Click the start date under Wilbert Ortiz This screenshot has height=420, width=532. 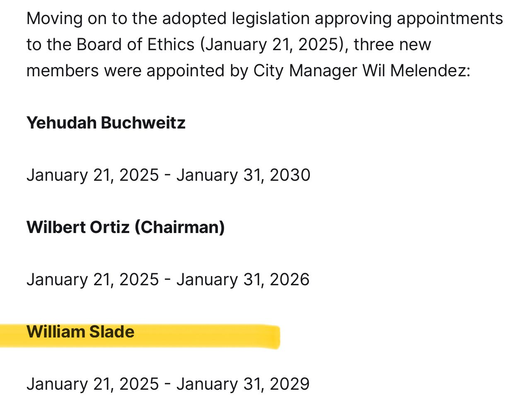point(92,279)
